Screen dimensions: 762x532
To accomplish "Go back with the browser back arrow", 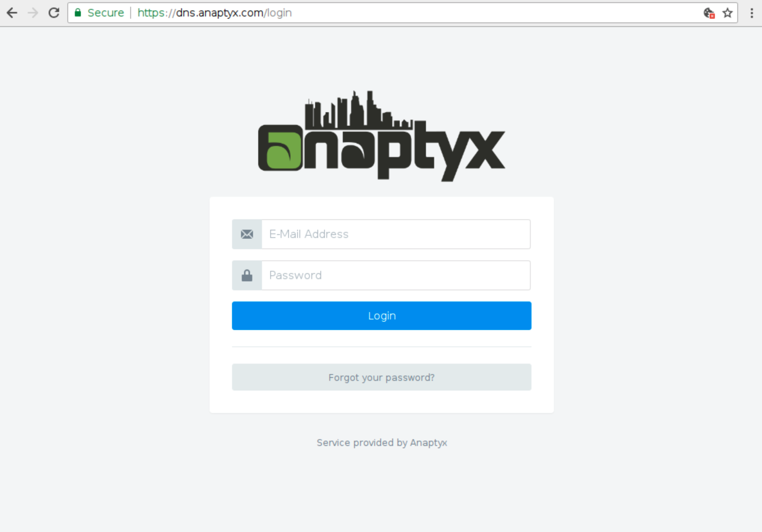I will click(12, 13).
